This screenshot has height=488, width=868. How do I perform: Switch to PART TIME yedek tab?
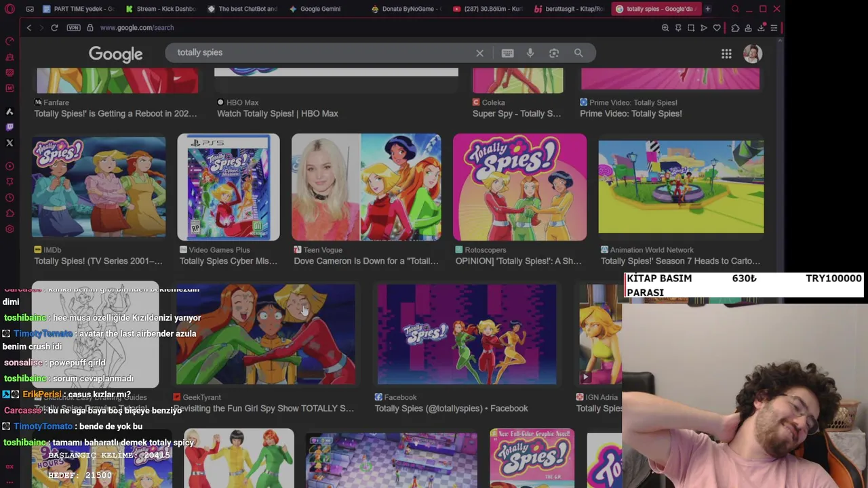[x=79, y=9]
